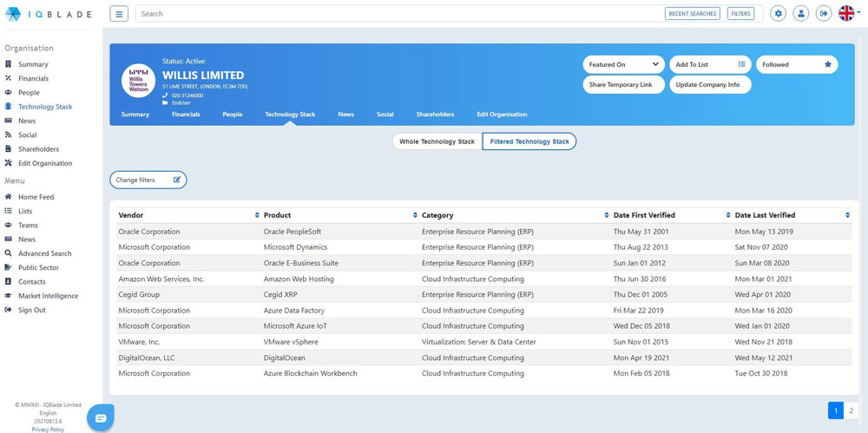Click the Oracle PeopleSoft product cell
Viewport: 868px width, 433px height.
293,232
